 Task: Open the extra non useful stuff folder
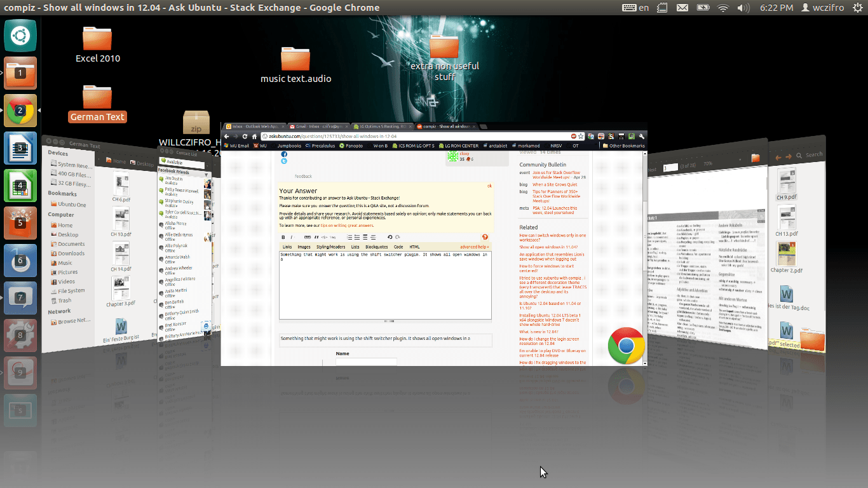pos(445,57)
